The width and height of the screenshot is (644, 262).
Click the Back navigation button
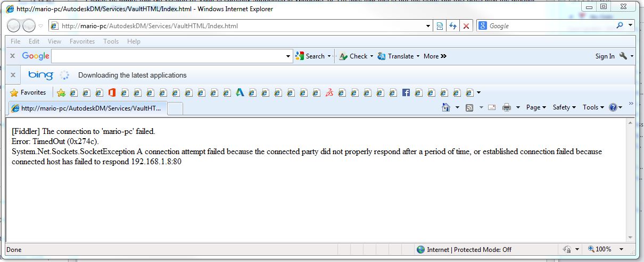coord(14,26)
